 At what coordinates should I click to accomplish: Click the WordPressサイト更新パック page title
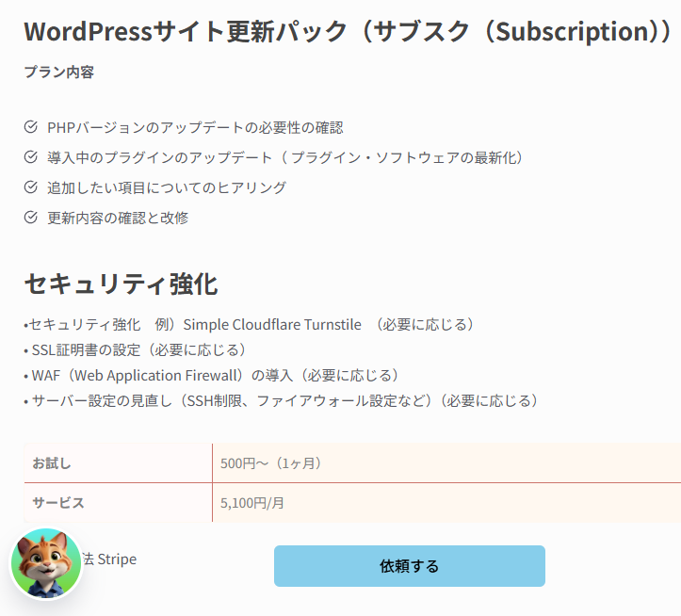[348, 32]
